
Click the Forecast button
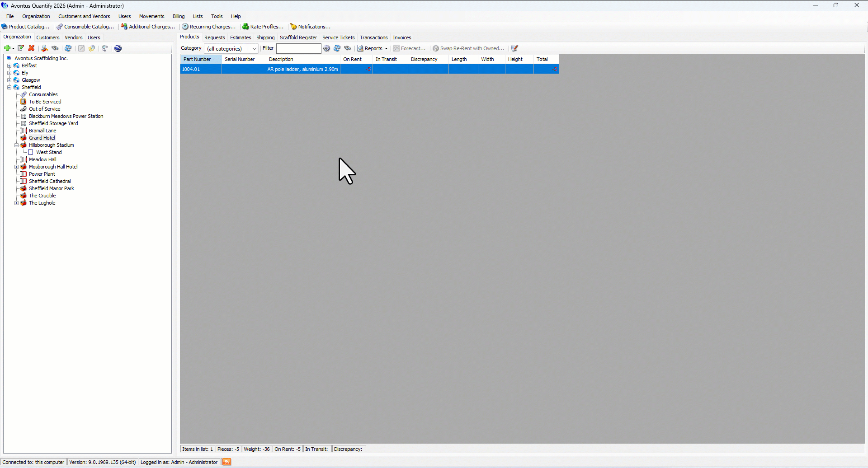[410, 48]
